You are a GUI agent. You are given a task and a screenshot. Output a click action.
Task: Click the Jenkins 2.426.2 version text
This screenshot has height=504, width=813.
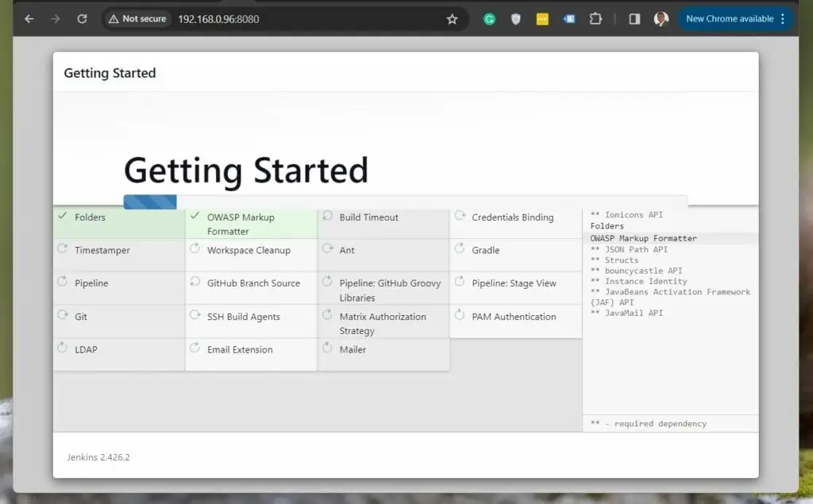coord(98,457)
